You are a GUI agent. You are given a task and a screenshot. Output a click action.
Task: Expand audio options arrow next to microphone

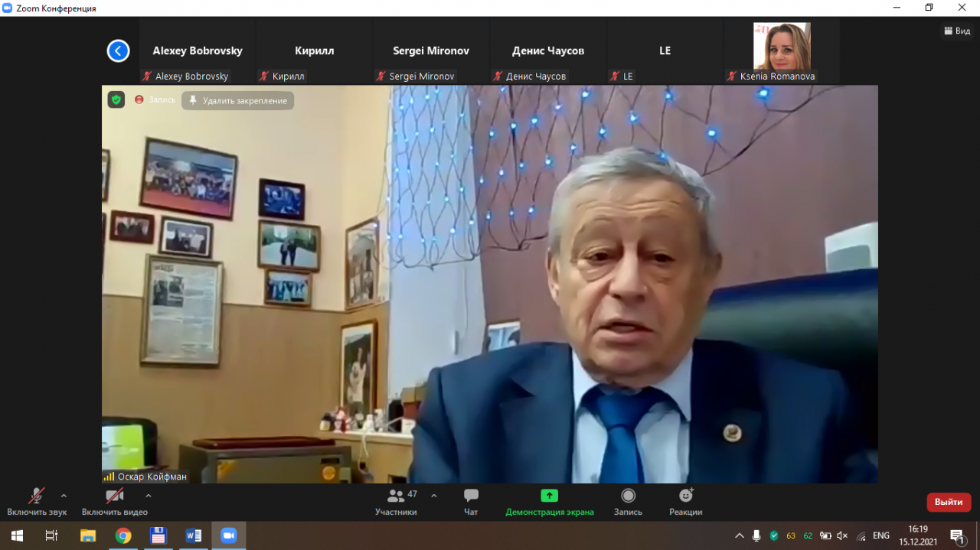[64, 496]
